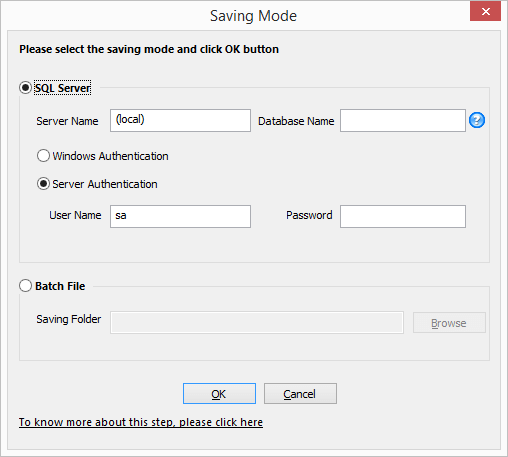Click the Saving Folder path field
508x457 pixels.
click(x=257, y=322)
